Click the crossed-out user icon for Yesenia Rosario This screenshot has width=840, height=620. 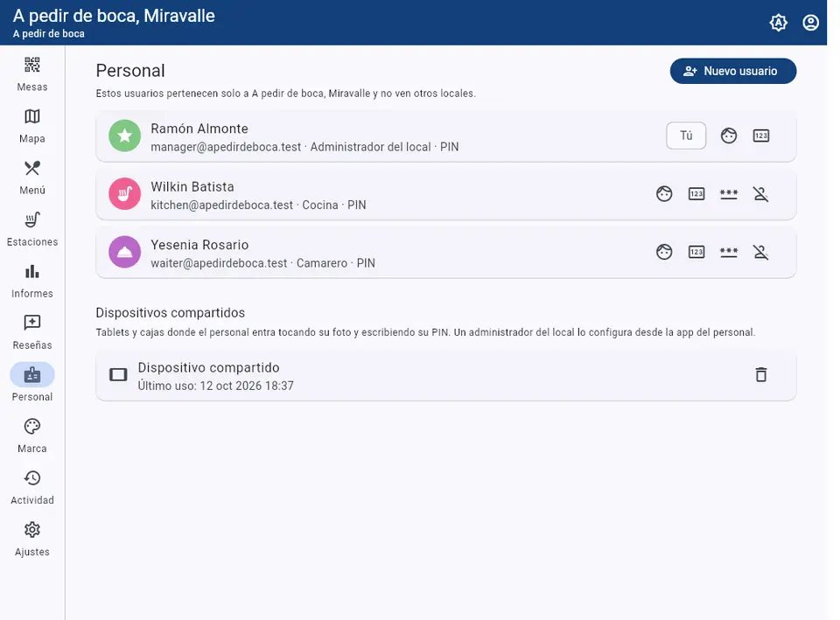[760, 252]
